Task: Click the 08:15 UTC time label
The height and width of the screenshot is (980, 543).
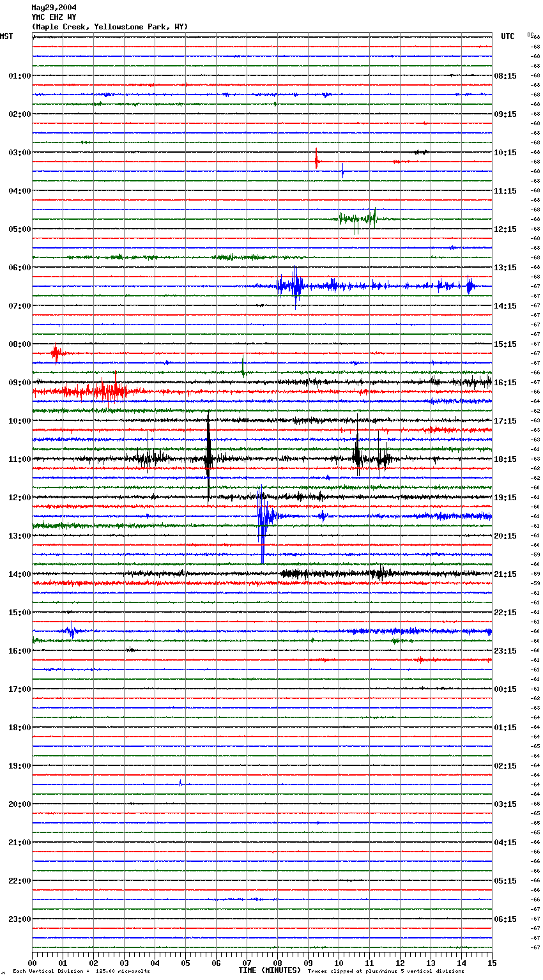Action: point(505,76)
